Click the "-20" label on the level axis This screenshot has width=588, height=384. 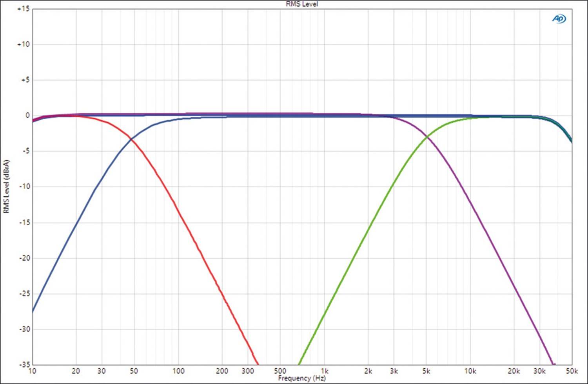[x=24, y=258]
